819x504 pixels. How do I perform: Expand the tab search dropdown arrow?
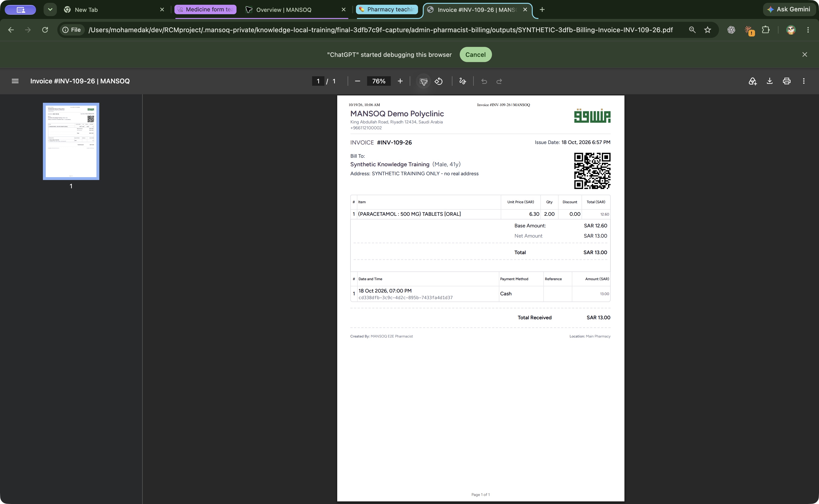click(x=50, y=9)
